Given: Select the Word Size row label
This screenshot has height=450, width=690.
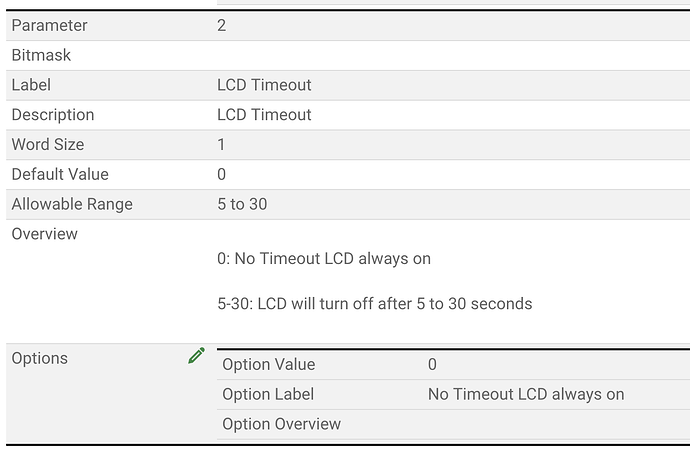Looking at the screenshot, I should (x=48, y=145).
